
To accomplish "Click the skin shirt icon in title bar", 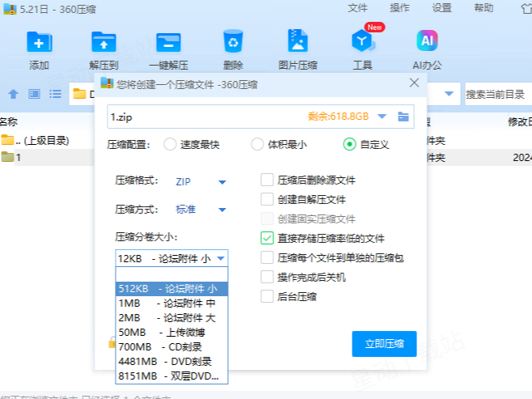I will point(526,8).
